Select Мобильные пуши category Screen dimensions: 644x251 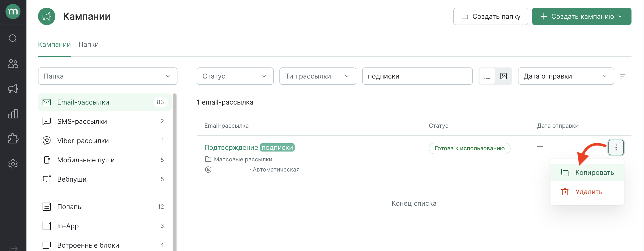click(105, 160)
